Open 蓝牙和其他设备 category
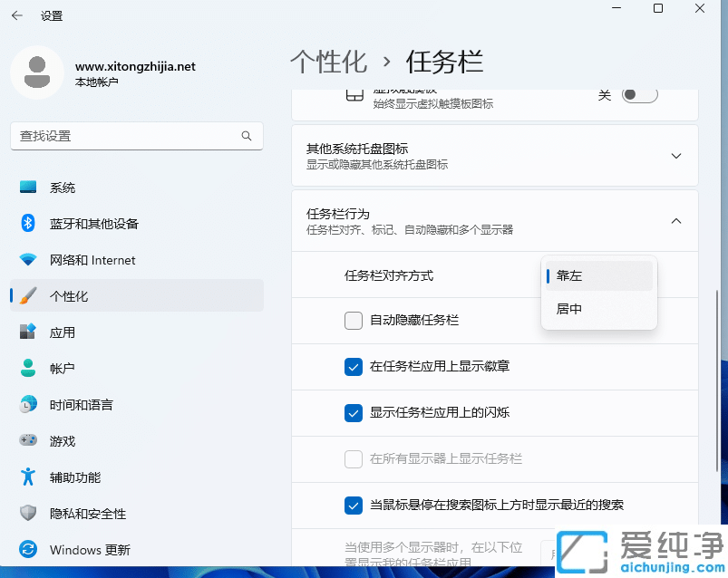 (137, 224)
